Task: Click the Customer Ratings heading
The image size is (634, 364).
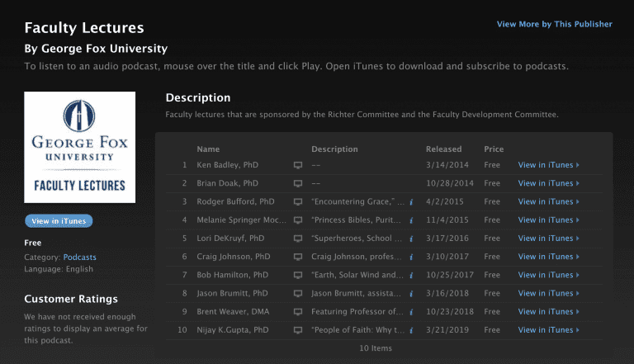Action: [x=71, y=299]
